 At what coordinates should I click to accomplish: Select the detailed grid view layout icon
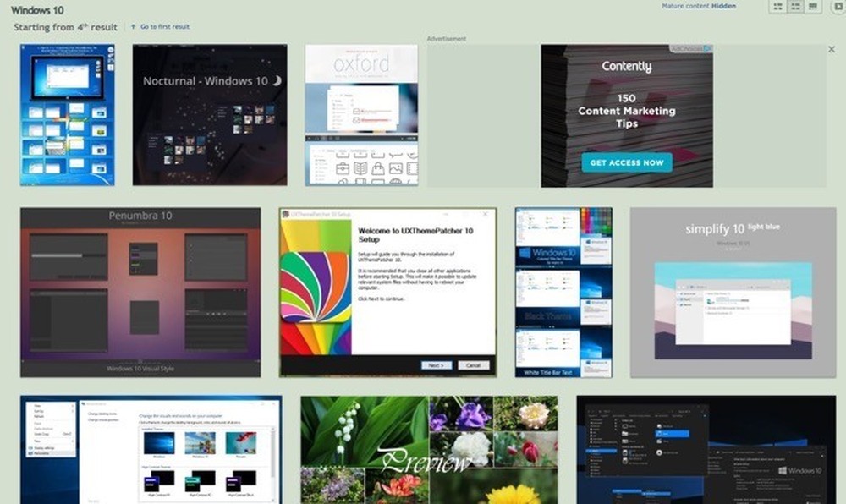click(x=795, y=6)
